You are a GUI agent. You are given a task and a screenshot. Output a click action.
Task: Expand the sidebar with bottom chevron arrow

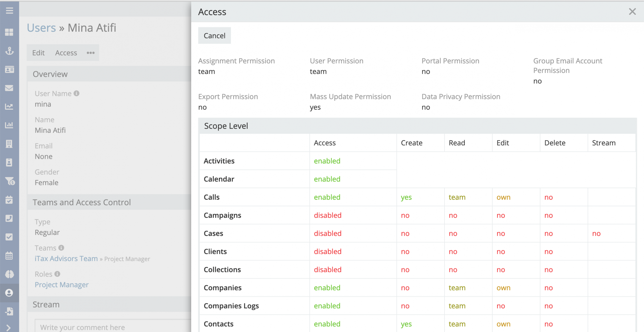(8, 328)
